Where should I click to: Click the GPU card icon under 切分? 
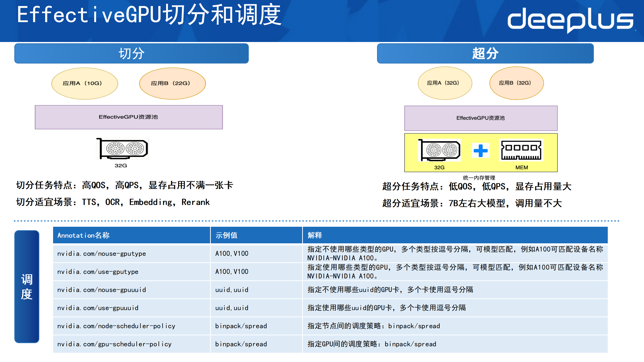[x=123, y=149]
